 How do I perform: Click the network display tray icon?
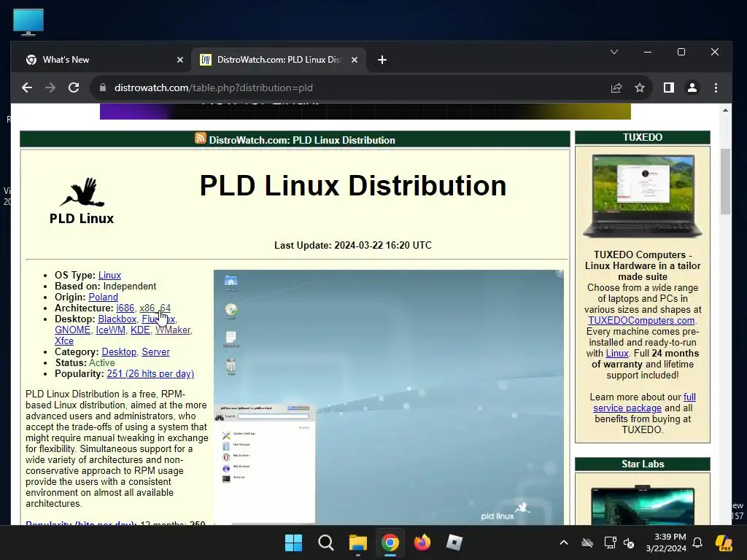tap(610, 542)
